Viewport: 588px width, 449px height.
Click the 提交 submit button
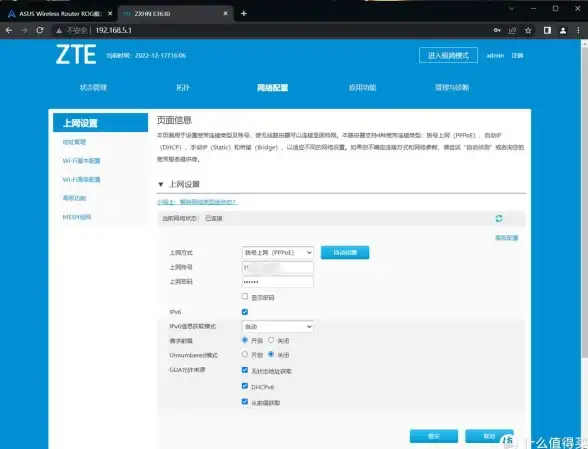434,436
